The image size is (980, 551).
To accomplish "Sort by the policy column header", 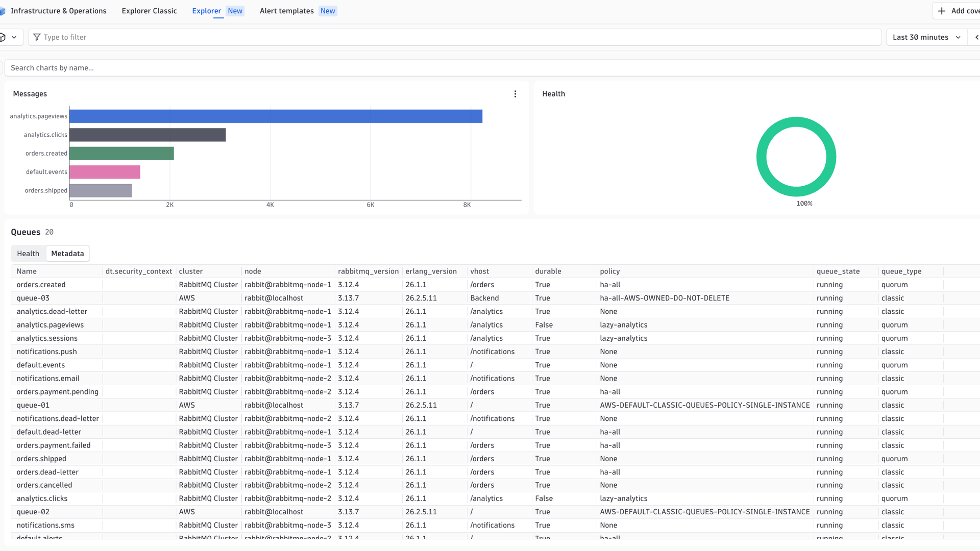I will point(610,271).
